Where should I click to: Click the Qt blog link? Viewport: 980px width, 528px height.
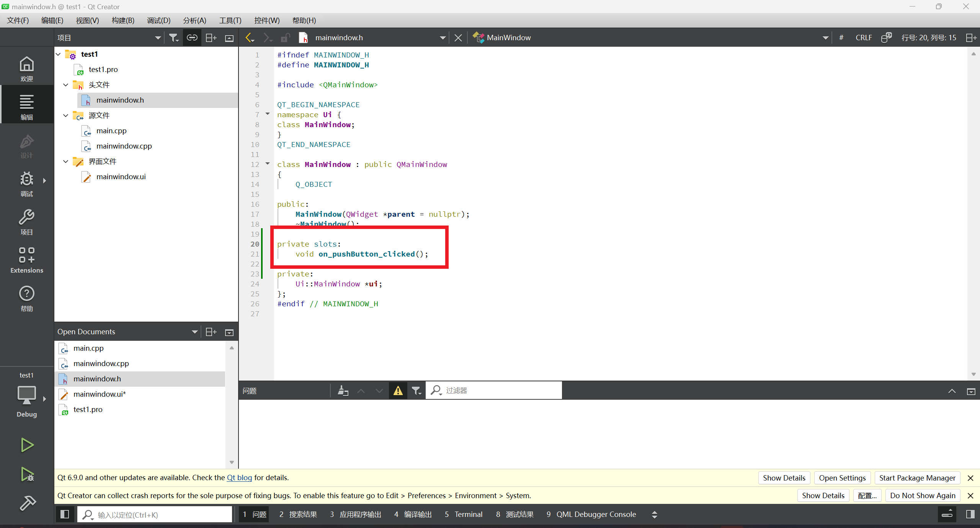(x=239, y=477)
